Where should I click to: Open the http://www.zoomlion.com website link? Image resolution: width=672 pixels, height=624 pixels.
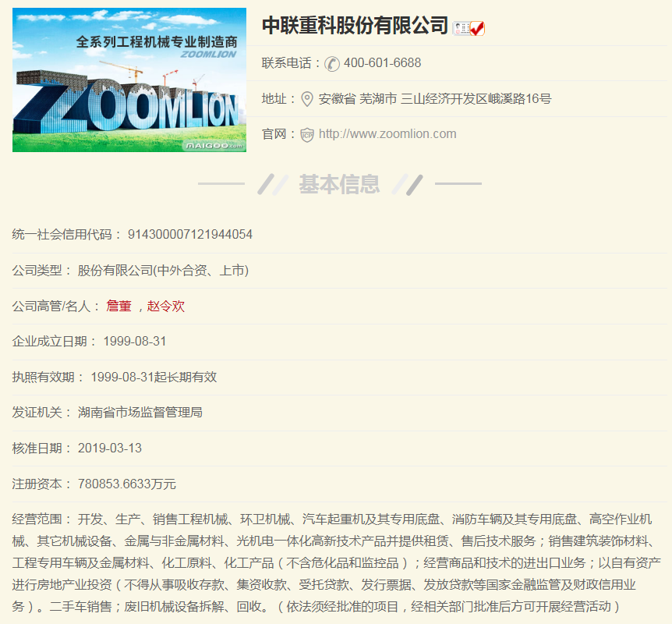pos(387,134)
